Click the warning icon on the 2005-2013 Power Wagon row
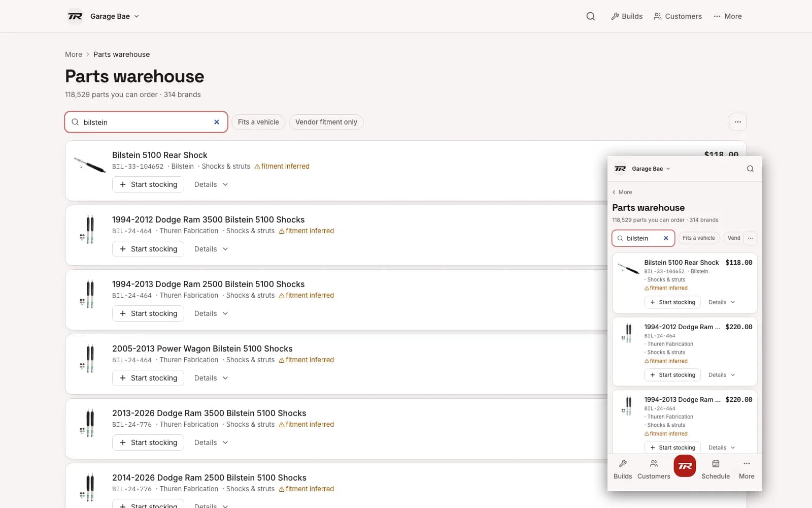 [282, 360]
